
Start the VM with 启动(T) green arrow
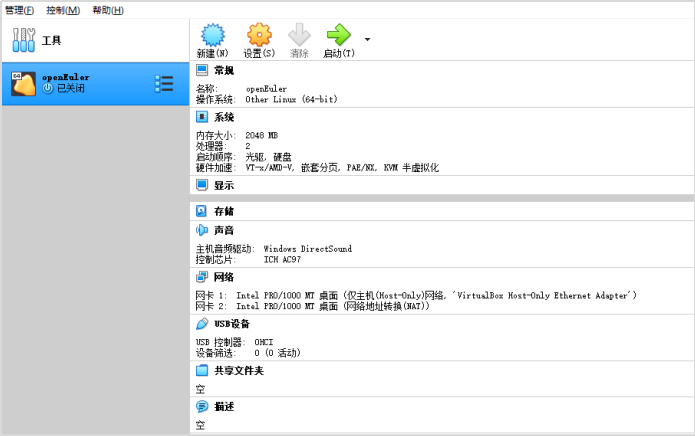[339, 35]
